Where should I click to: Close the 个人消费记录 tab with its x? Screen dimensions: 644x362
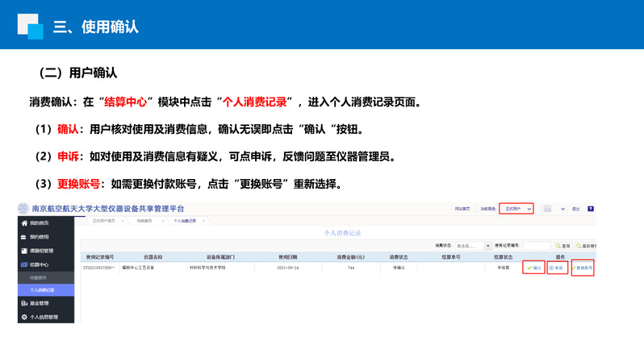click(203, 220)
